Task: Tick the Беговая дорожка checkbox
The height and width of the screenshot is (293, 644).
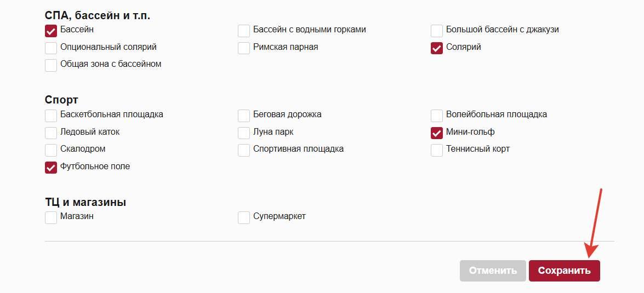Action: pyautogui.click(x=244, y=116)
